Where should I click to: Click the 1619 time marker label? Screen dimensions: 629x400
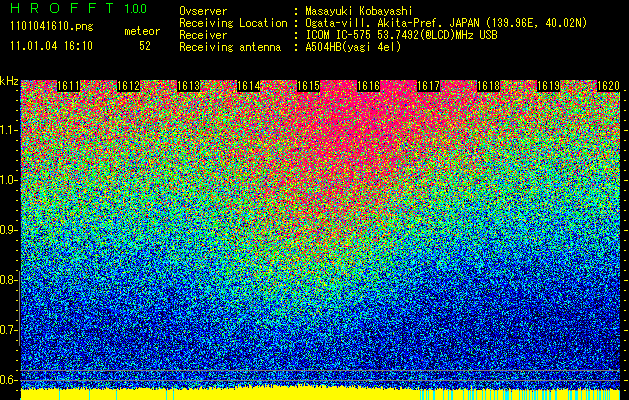(x=549, y=86)
